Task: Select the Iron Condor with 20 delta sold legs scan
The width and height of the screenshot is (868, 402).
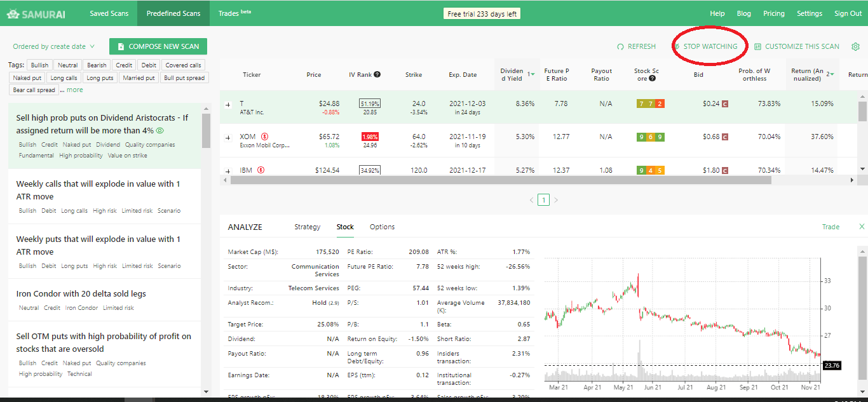Action: click(x=104, y=300)
